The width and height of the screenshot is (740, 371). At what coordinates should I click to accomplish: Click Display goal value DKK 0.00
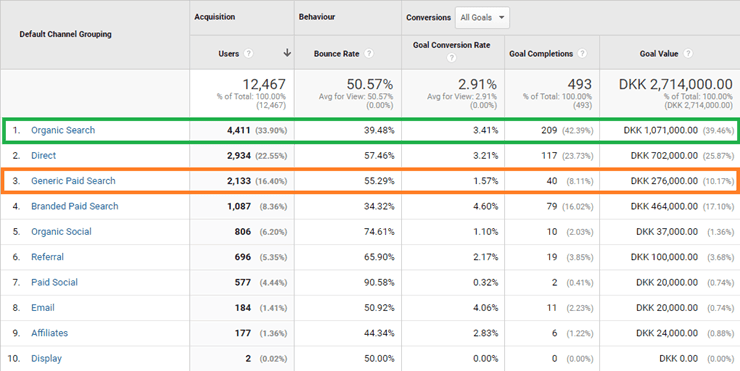678,359
